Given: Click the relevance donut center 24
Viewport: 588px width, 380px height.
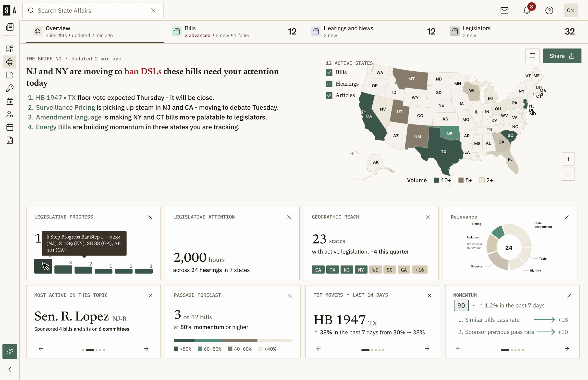Looking at the screenshot, I should [509, 247].
